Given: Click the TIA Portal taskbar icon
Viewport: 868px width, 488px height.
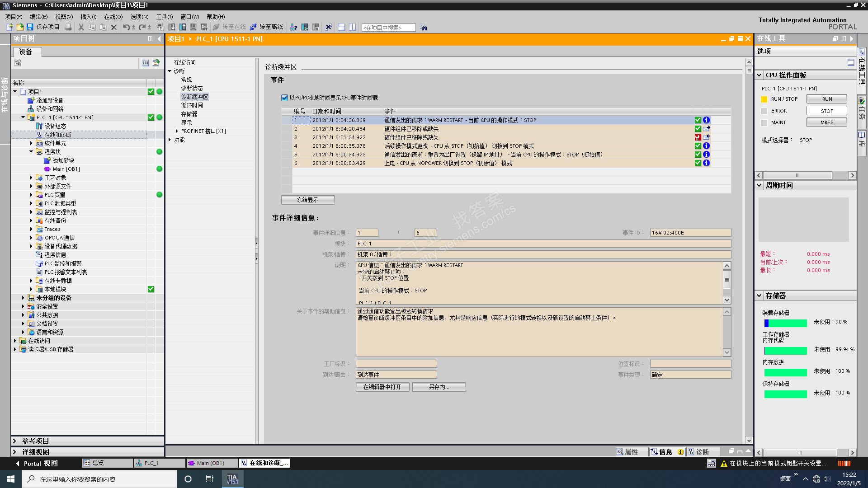Looking at the screenshot, I should click(232, 479).
